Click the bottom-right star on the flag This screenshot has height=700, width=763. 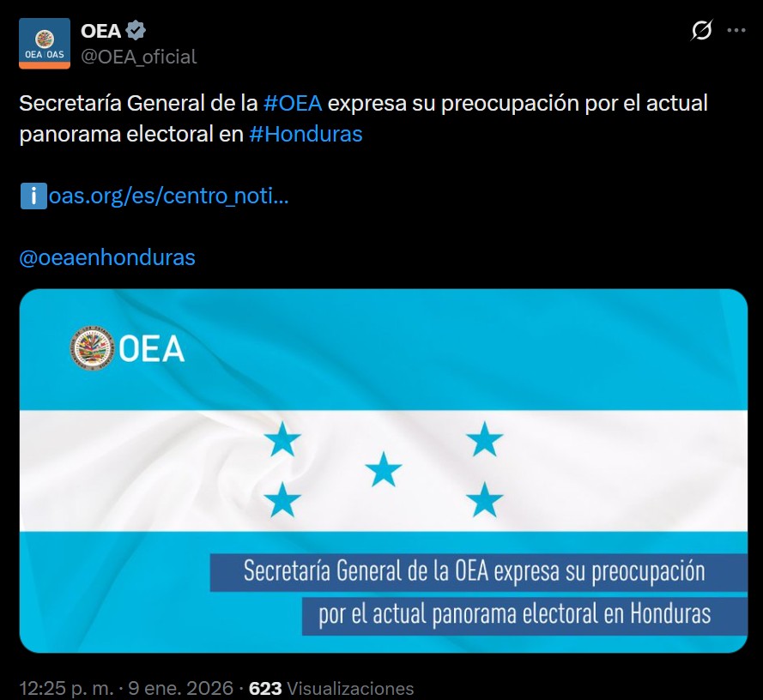click(484, 500)
